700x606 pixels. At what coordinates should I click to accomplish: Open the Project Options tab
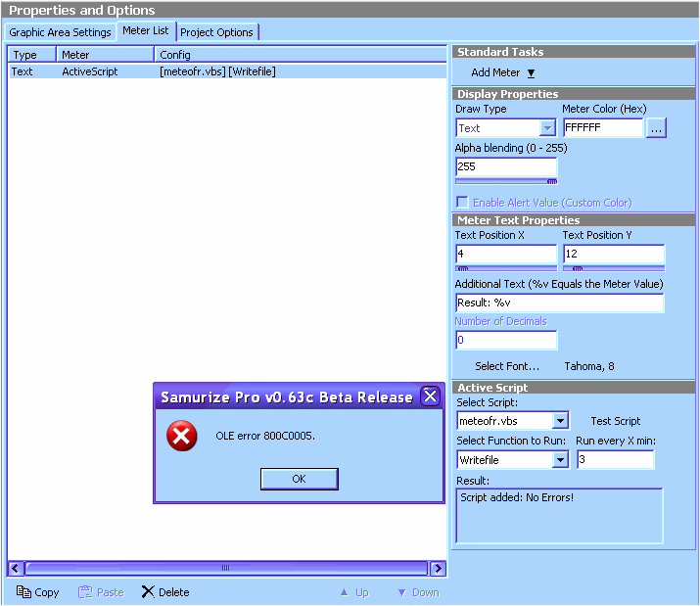217,32
